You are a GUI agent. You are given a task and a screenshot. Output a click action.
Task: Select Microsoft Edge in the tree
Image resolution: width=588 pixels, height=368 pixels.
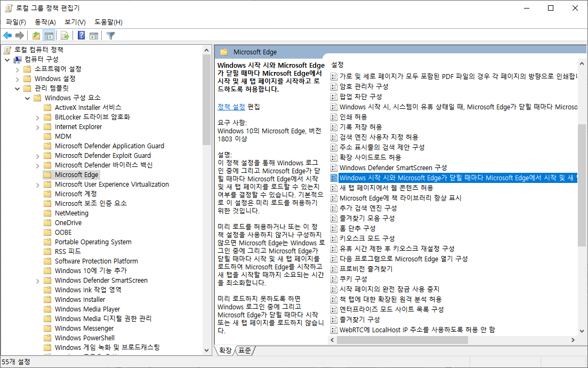[x=77, y=175]
